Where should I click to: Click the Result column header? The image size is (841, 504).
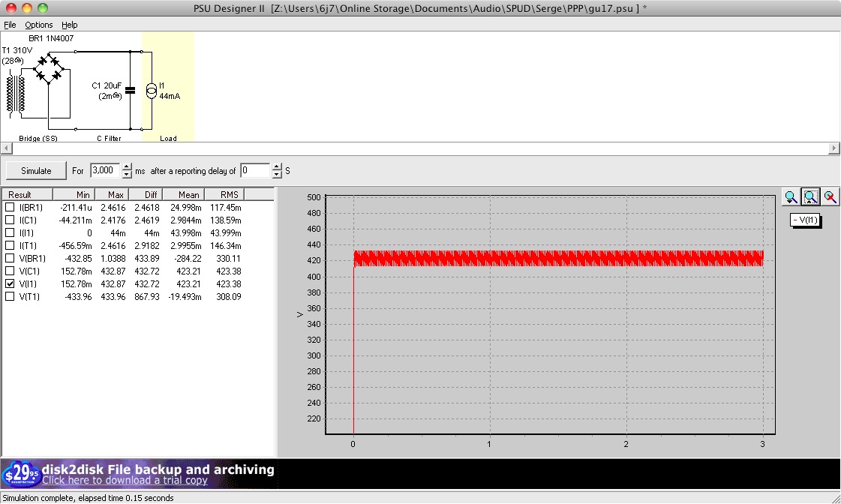pyautogui.click(x=27, y=195)
